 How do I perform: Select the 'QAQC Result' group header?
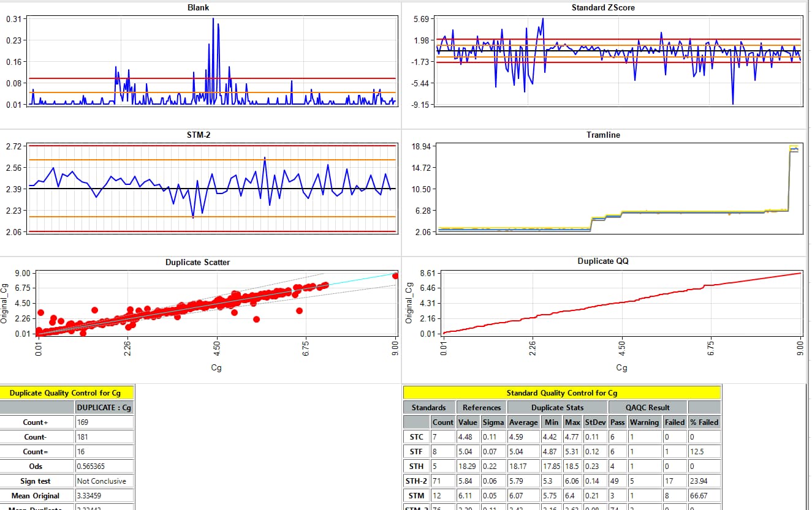point(647,407)
